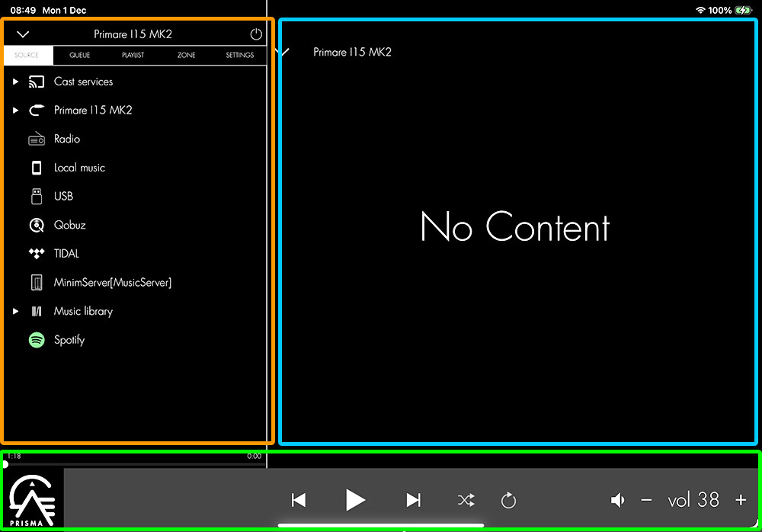The image size is (762, 532).
Task: Skip to the next track
Action: click(413, 500)
